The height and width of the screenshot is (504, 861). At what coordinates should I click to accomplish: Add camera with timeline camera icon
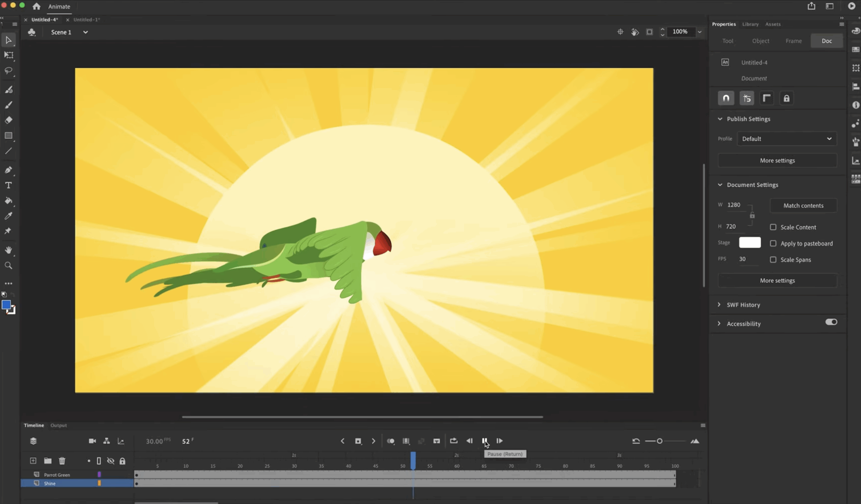(x=92, y=441)
